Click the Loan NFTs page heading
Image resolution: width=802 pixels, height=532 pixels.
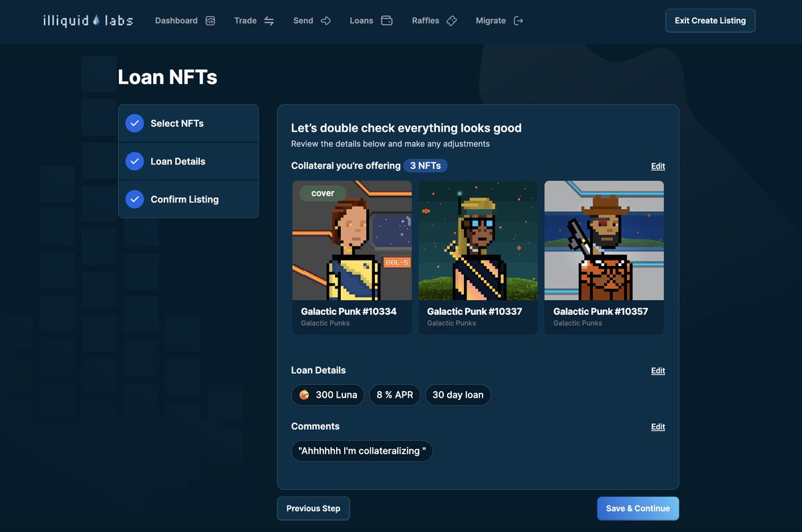click(x=168, y=77)
